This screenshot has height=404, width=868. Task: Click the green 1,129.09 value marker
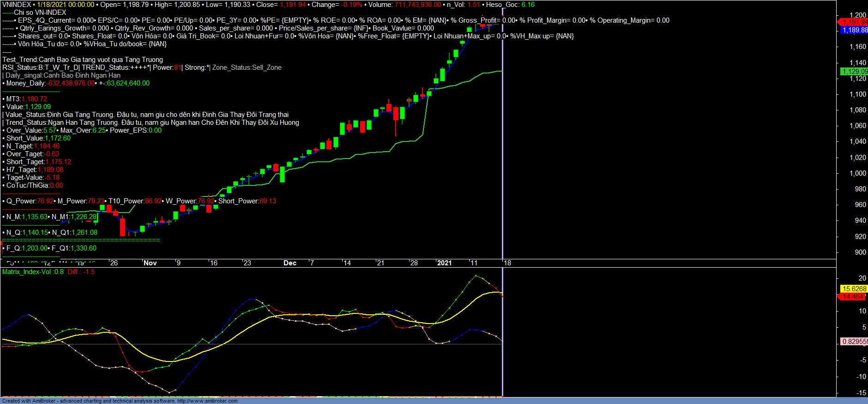854,72
